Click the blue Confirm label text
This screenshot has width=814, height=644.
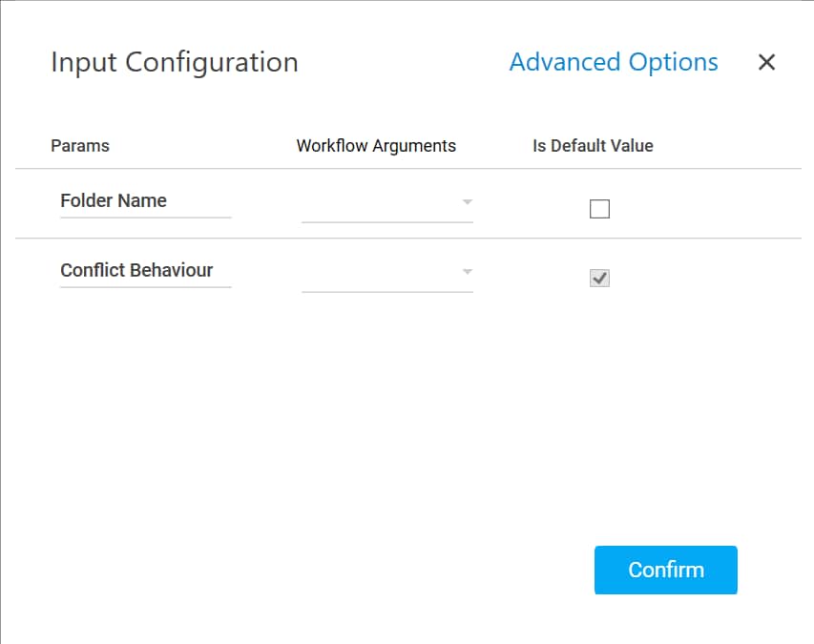pyautogui.click(x=666, y=570)
